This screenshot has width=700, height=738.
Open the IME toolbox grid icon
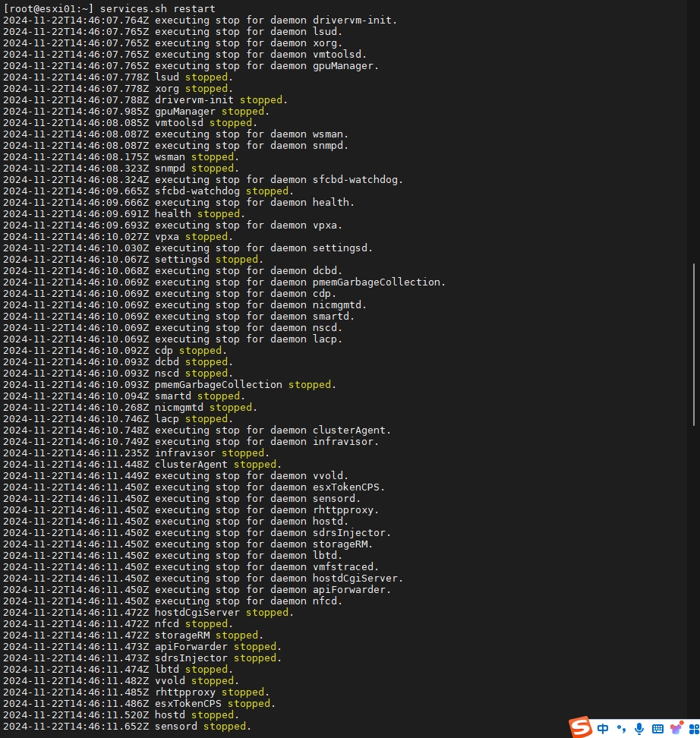click(x=692, y=728)
